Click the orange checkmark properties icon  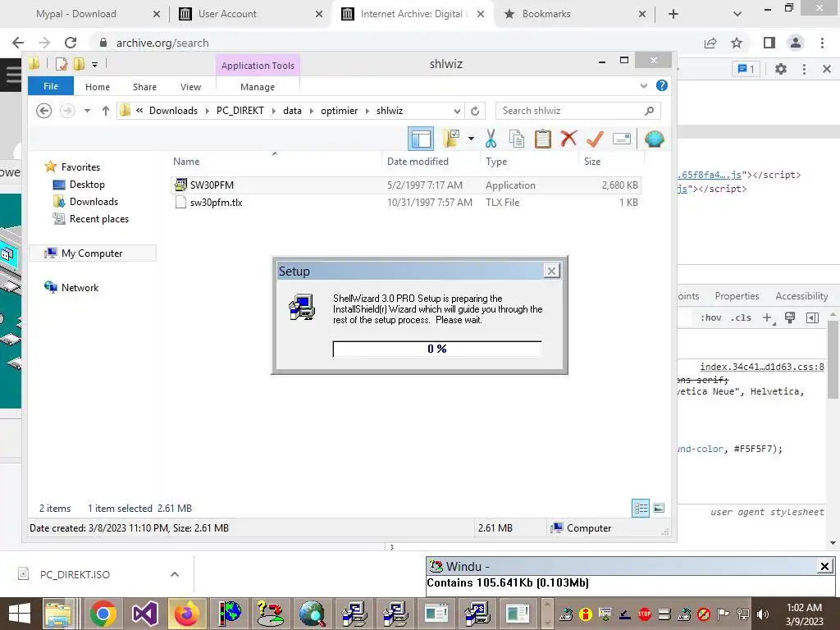[x=595, y=139]
